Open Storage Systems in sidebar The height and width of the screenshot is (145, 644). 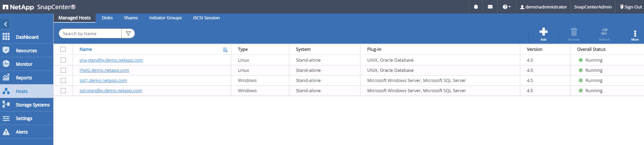pyautogui.click(x=32, y=105)
